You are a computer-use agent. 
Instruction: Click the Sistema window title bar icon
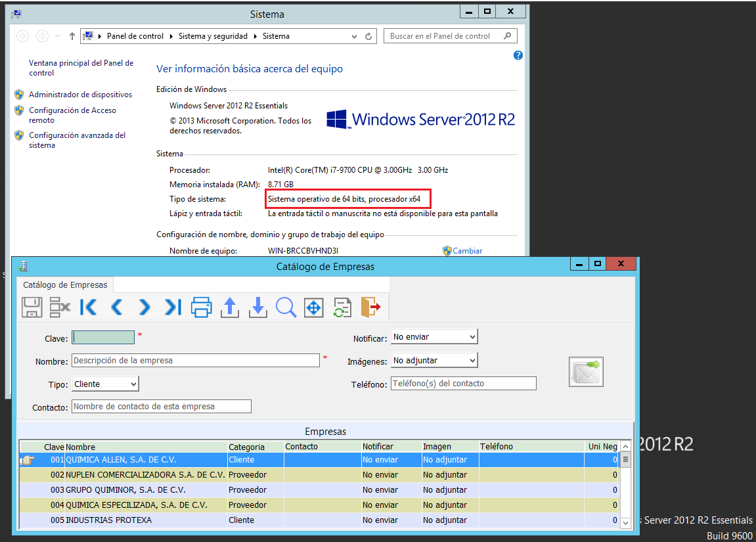point(16,14)
